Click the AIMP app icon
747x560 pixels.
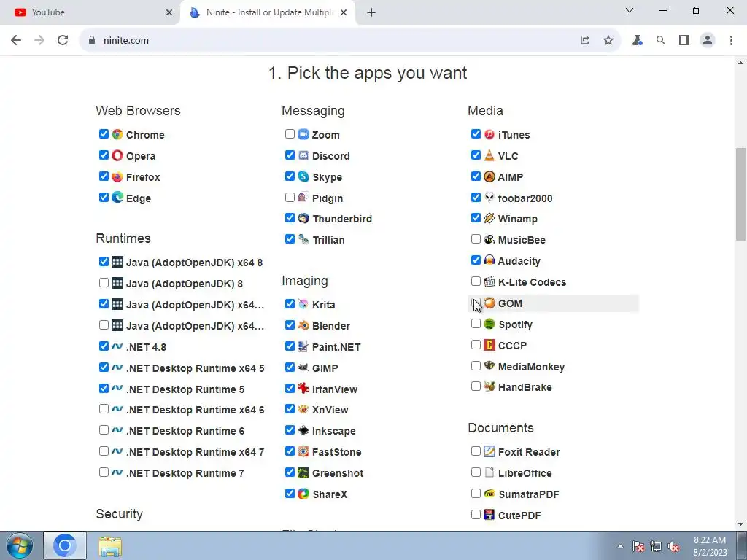pos(489,176)
